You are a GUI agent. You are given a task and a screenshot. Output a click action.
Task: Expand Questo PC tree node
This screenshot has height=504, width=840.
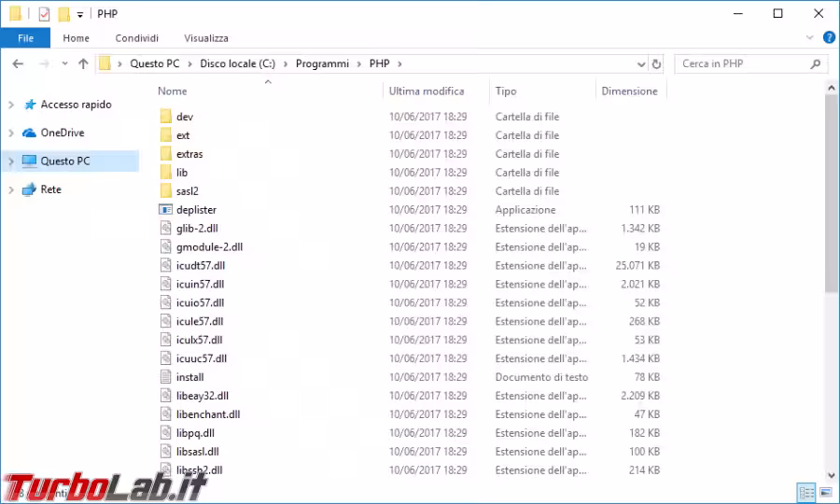pyautogui.click(x=10, y=161)
